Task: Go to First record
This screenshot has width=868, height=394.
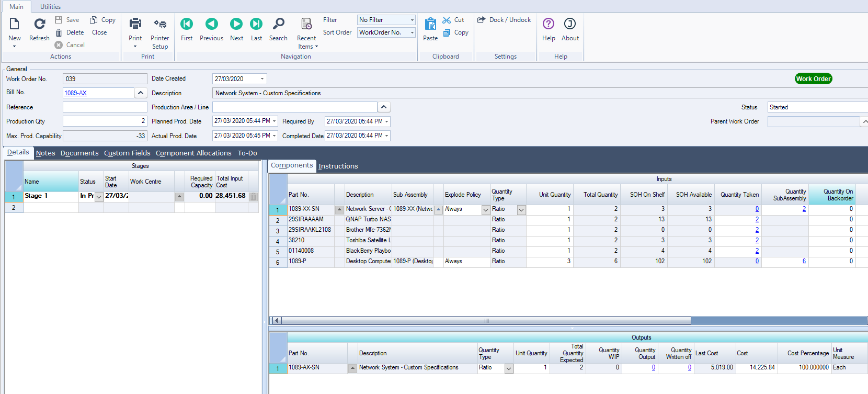Action: click(x=187, y=24)
